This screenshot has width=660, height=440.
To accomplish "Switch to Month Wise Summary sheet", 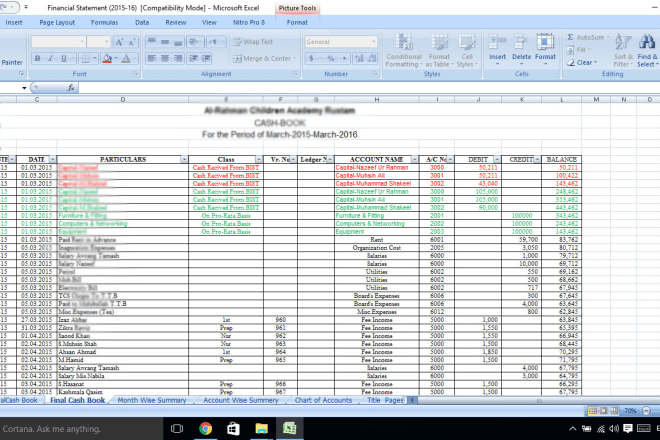I will tap(152, 399).
